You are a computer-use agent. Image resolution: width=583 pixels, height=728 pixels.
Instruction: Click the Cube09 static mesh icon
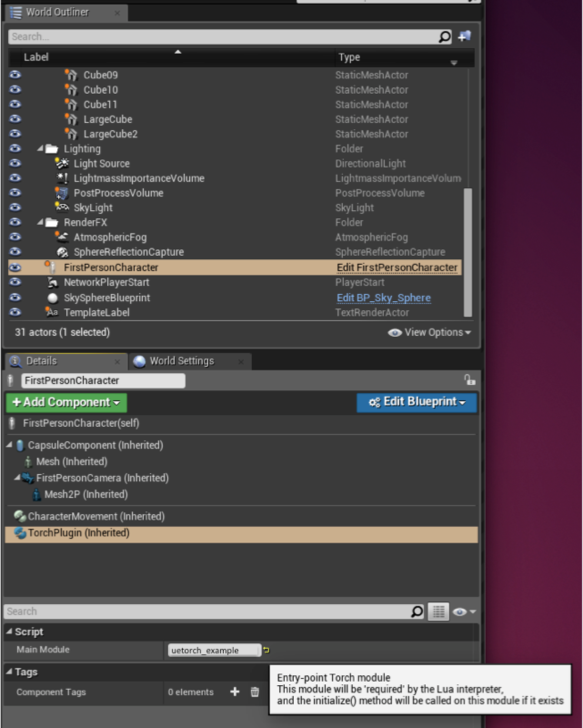tap(71, 75)
